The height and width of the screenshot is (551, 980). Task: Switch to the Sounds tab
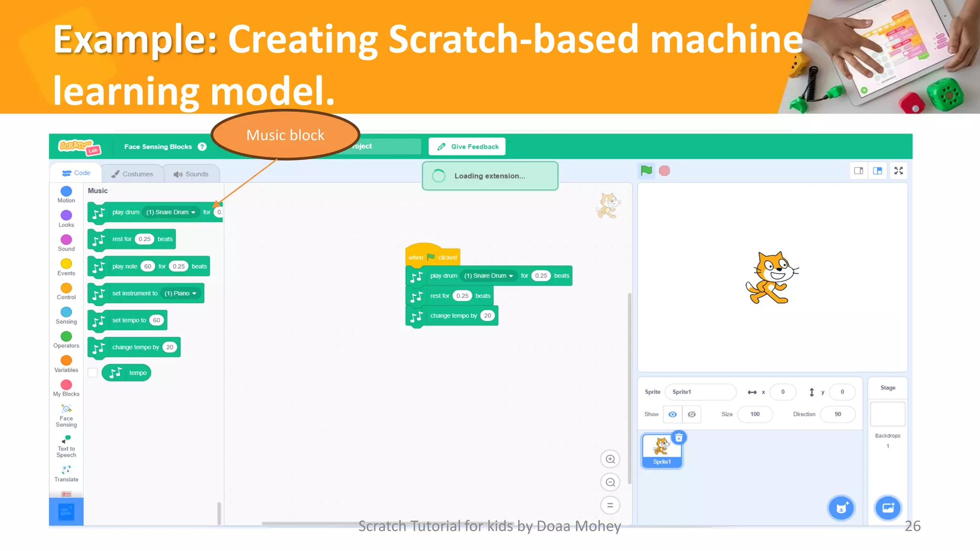tap(191, 174)
